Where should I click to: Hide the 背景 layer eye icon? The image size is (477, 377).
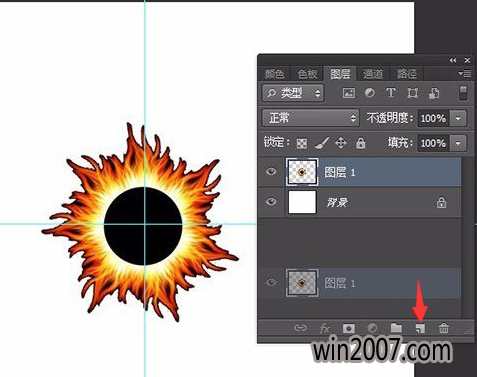[x=271, y=202]
